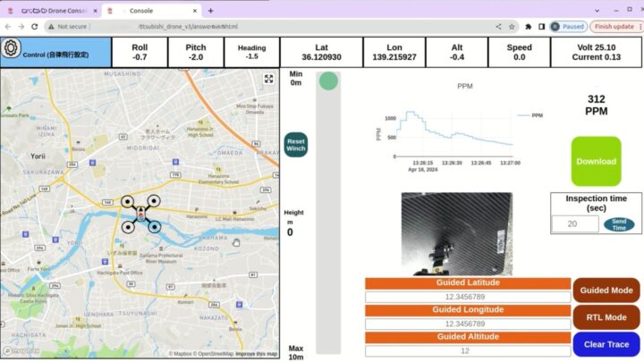Viewport: 644px width, 362px height.
Task: Select the drone marker on the map
Action: click(141, 215)
